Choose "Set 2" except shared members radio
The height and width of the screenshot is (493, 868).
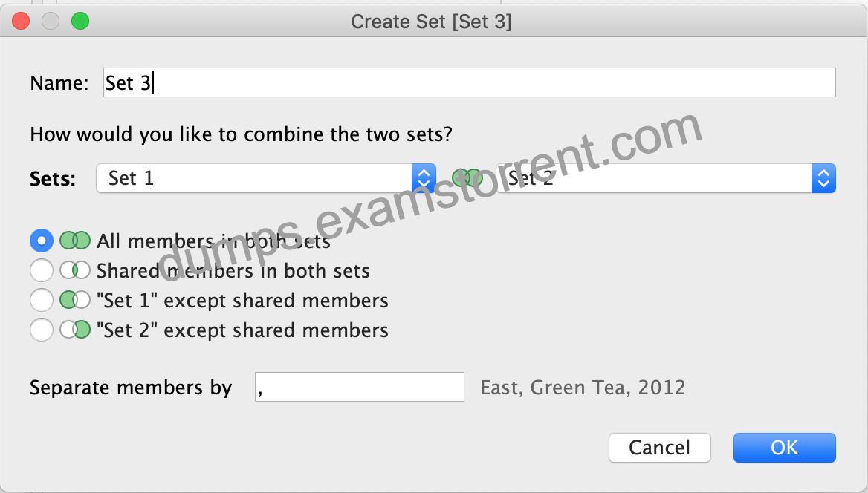click(42, 330)
